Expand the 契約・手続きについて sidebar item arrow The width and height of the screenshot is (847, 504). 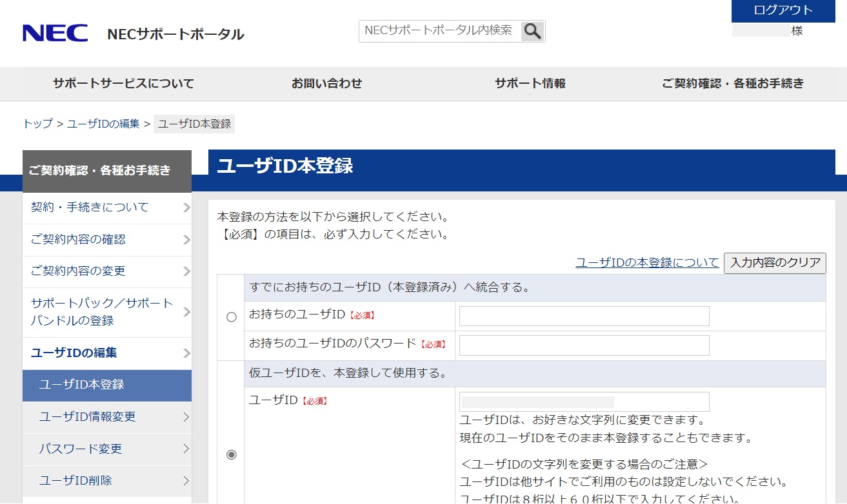pos(186,208)
